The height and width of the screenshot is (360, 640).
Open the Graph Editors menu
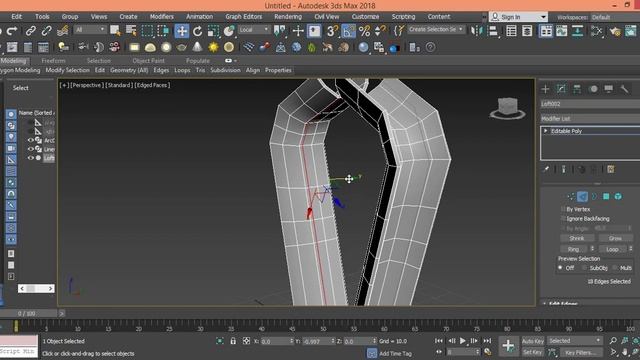click(244, 17)
